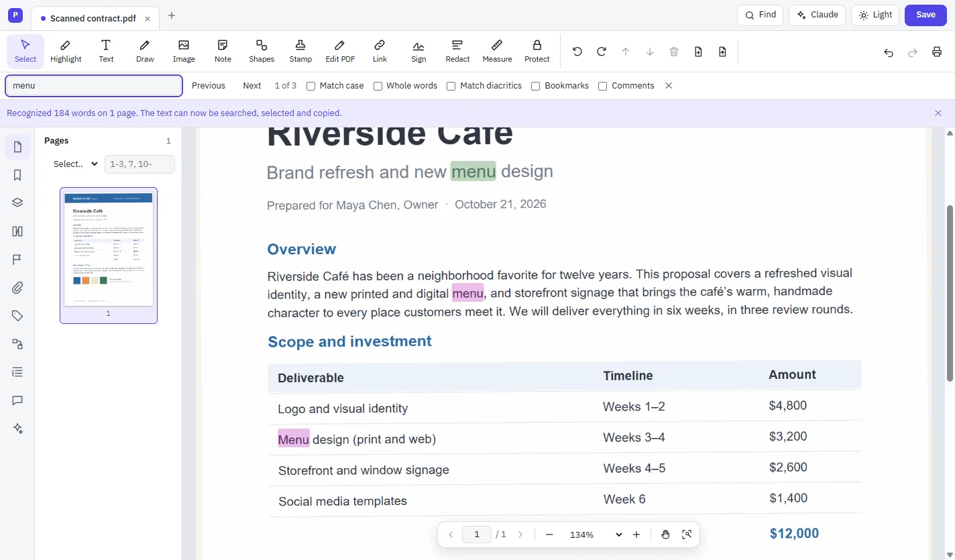Viewport: 955px width, 560px height.
Task: Click the Protect lock icon
Action: coord(537,51)
